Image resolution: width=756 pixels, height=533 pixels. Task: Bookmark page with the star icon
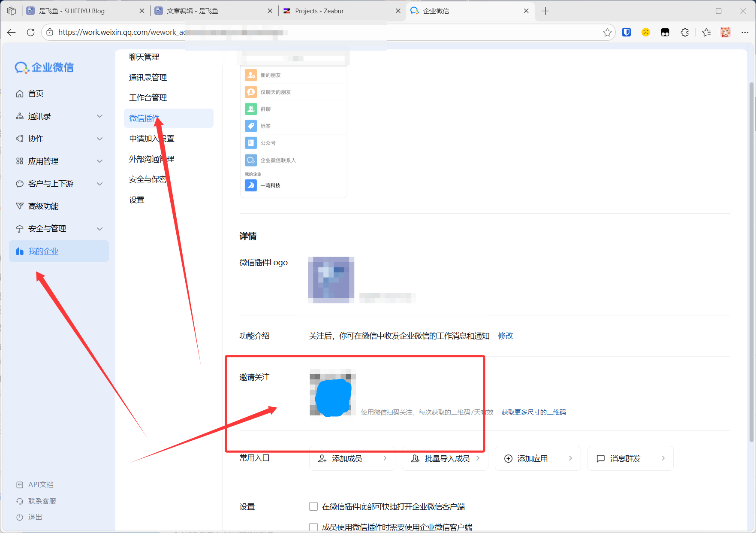607,33
